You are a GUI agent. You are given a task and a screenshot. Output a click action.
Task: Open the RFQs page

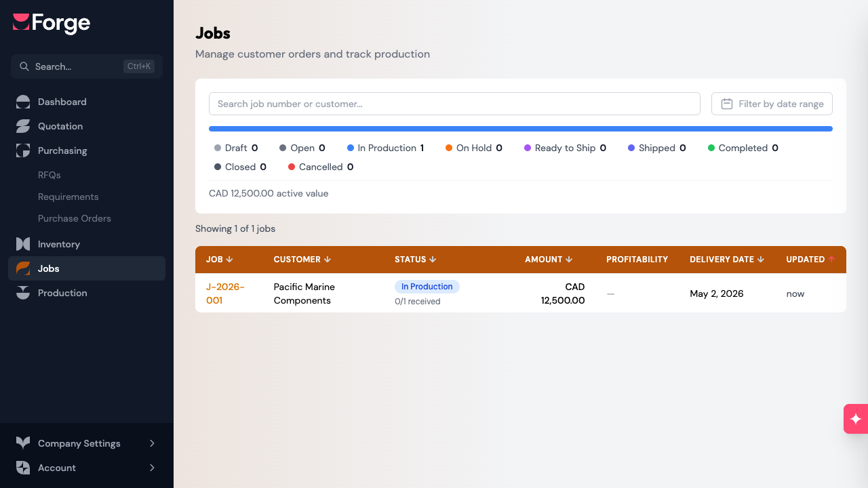point(49,175)
